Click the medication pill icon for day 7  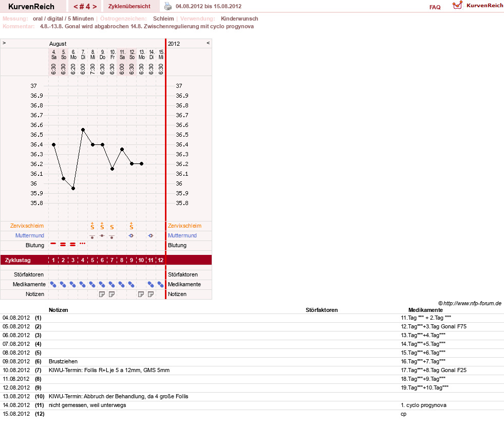click(x=111, y=285)
